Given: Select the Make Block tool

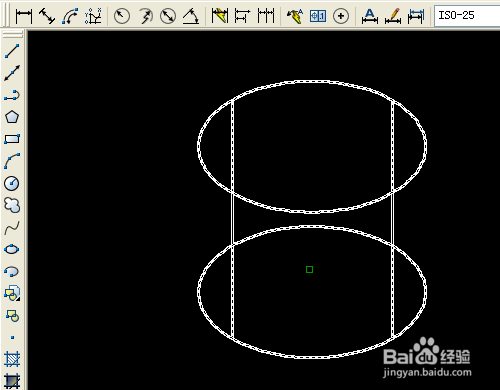Looking at the screenshot, I should [x=12, y=315].
